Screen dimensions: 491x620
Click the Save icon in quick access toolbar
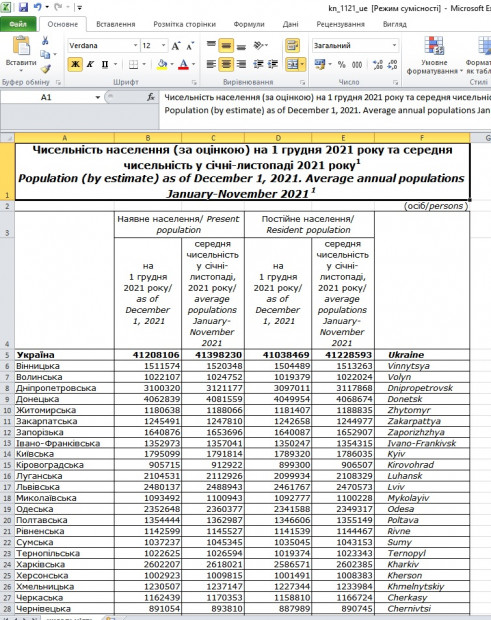pos(23,7)
